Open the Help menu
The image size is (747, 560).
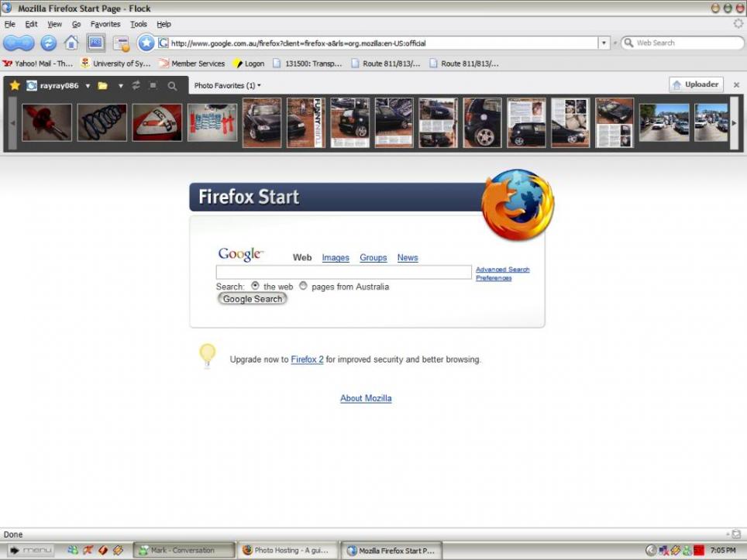[164, 24]
